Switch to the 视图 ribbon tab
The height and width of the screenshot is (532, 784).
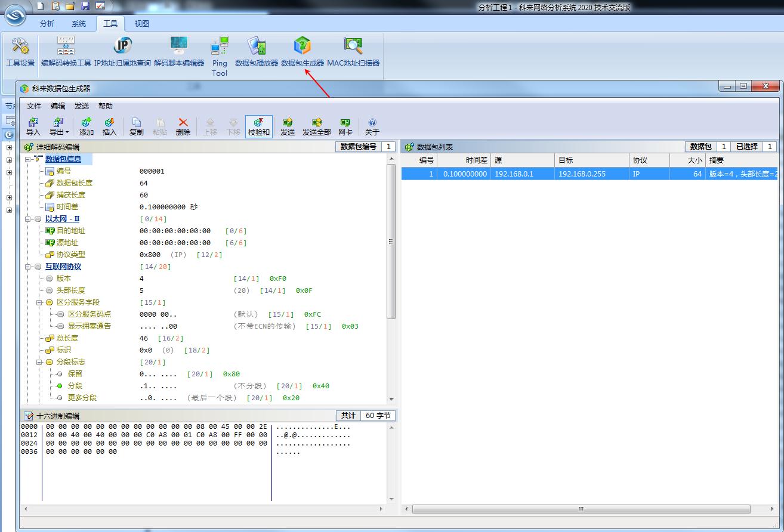tap(142, 24)
